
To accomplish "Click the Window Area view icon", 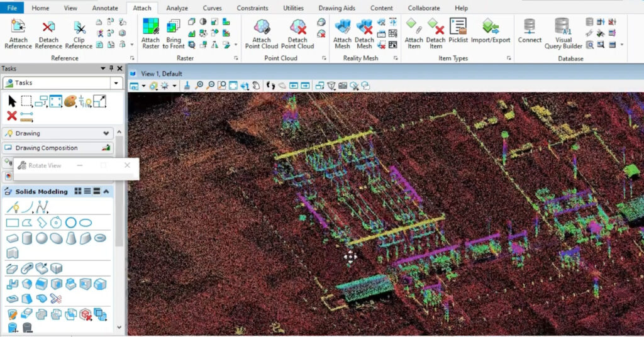I will [222, 86].
